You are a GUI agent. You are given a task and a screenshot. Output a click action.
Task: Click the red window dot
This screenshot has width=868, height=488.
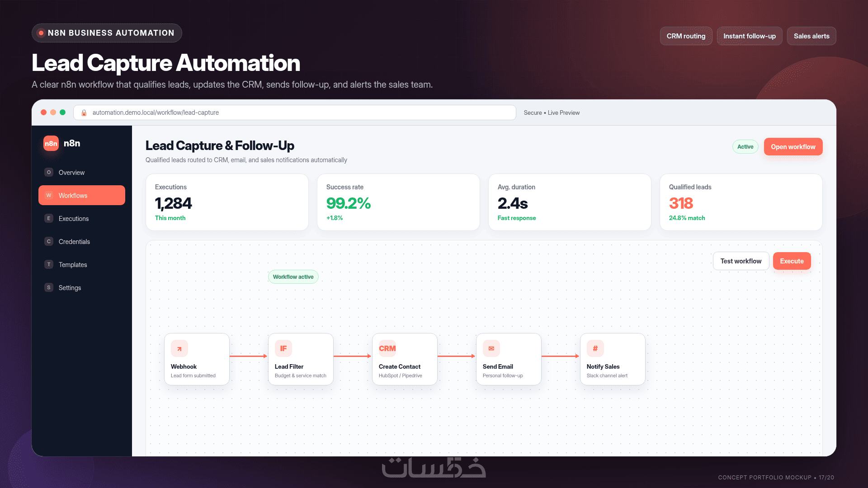[43, 112]
